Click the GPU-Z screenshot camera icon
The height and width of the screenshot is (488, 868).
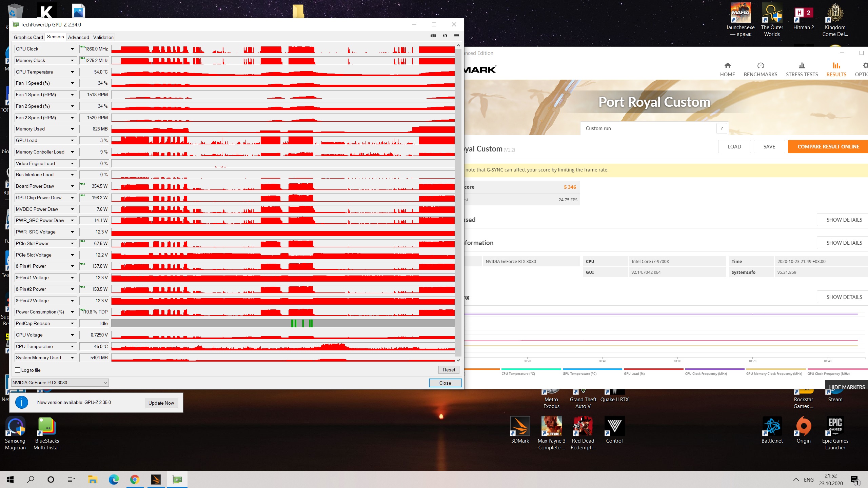coord(433,36)
